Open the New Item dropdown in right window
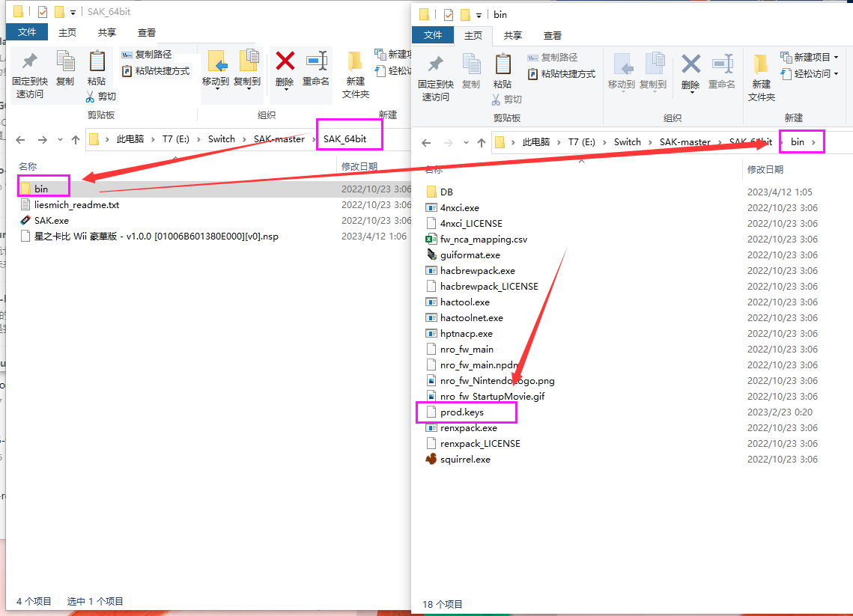This screenshot has width=853, height=616. tap(810, 57)
